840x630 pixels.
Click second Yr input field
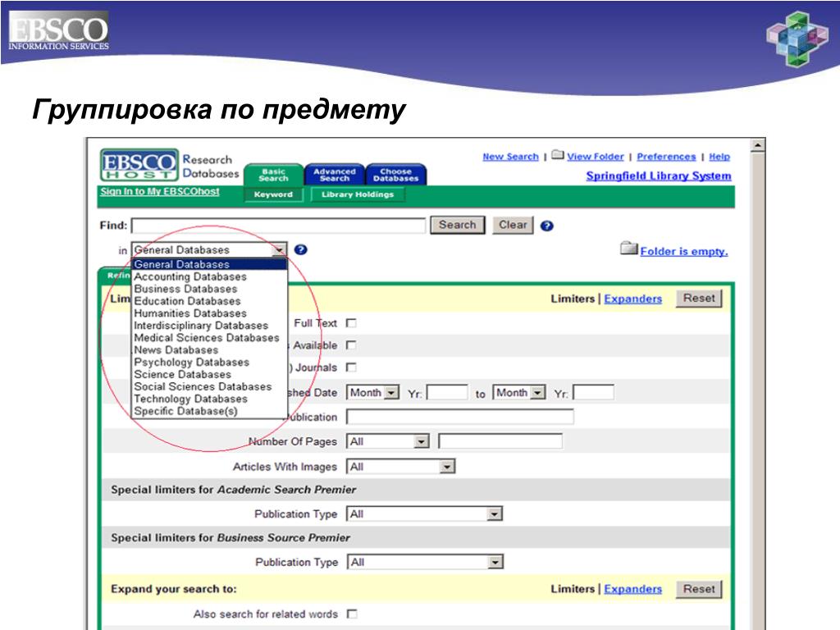point(594,393)
